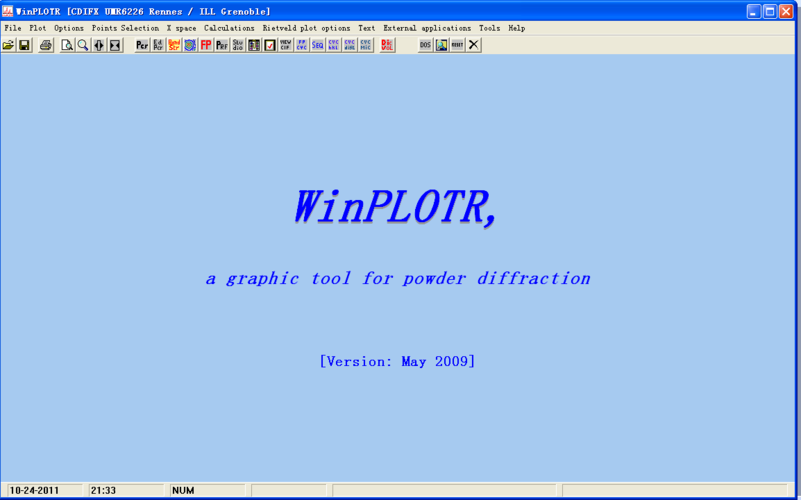801x500 pixels.
Task: Click the FP CYC icon
Action: tap(302, 45)
